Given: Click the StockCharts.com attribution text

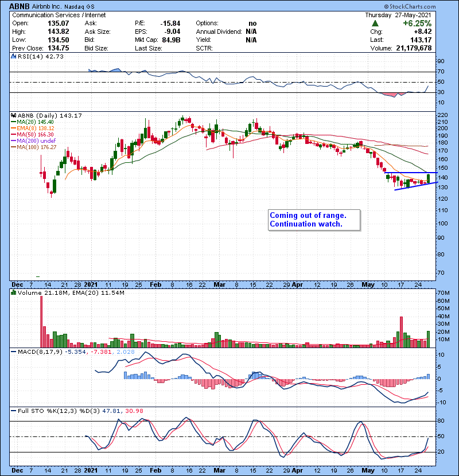Looking at the screenshot, I should 410,6.
